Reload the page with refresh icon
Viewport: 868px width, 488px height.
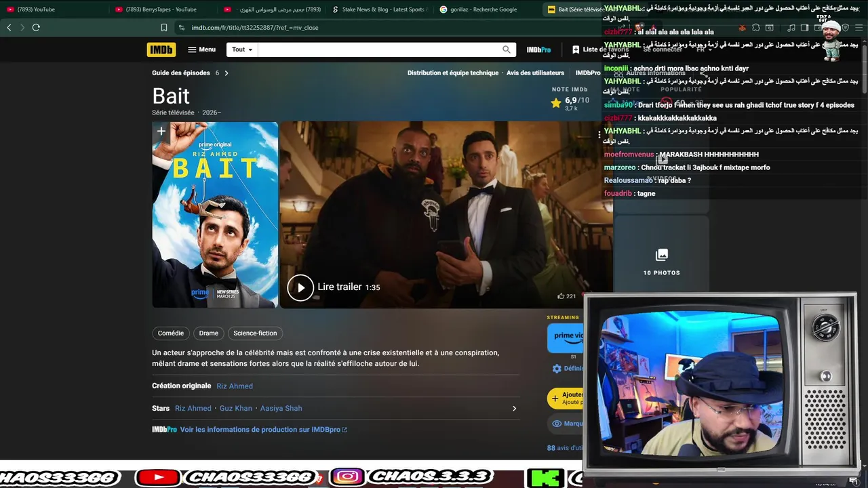[36, 28]
